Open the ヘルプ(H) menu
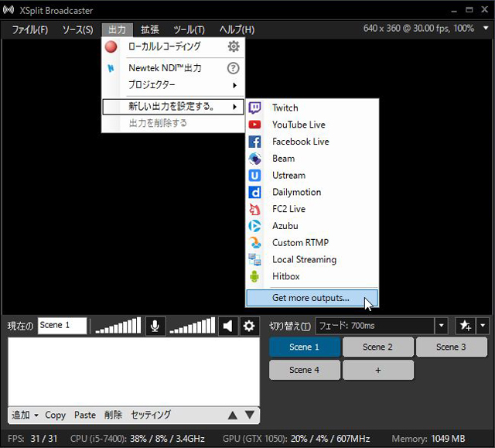This screenshot has height=448, width=495. 237,29
